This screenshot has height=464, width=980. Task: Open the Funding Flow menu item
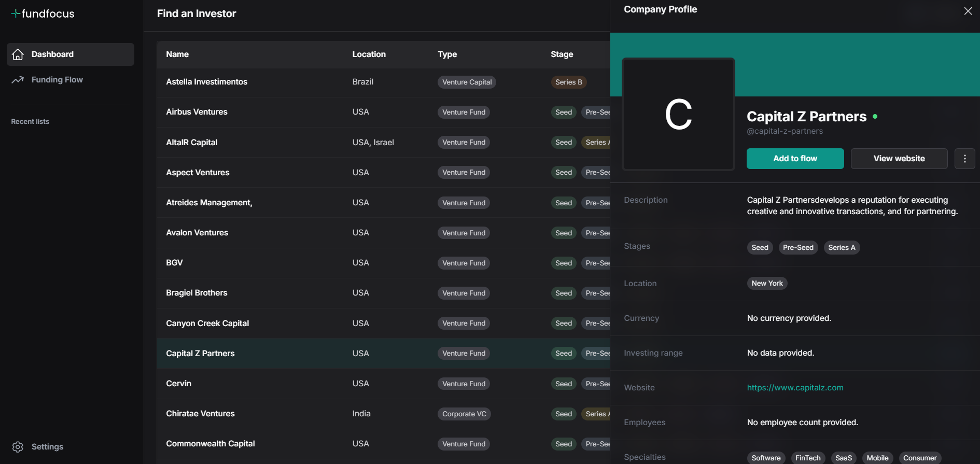tap(57, 80)
